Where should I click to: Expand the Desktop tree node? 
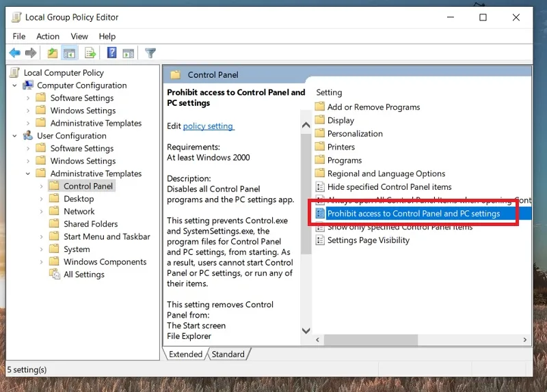pos(41,199)
